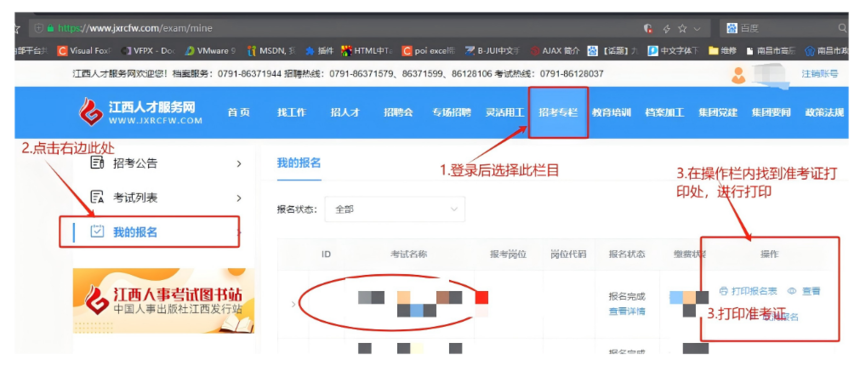Screen dimensions: 860x383
Task: Click the 报名状态 column header
Action: pyautogui.click(x=627, y=254)
